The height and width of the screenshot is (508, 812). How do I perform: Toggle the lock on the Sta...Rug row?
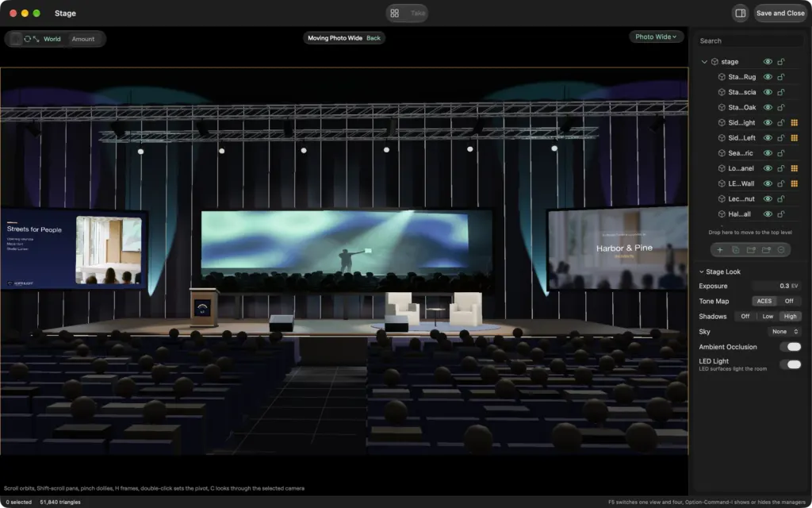point(781,77)
